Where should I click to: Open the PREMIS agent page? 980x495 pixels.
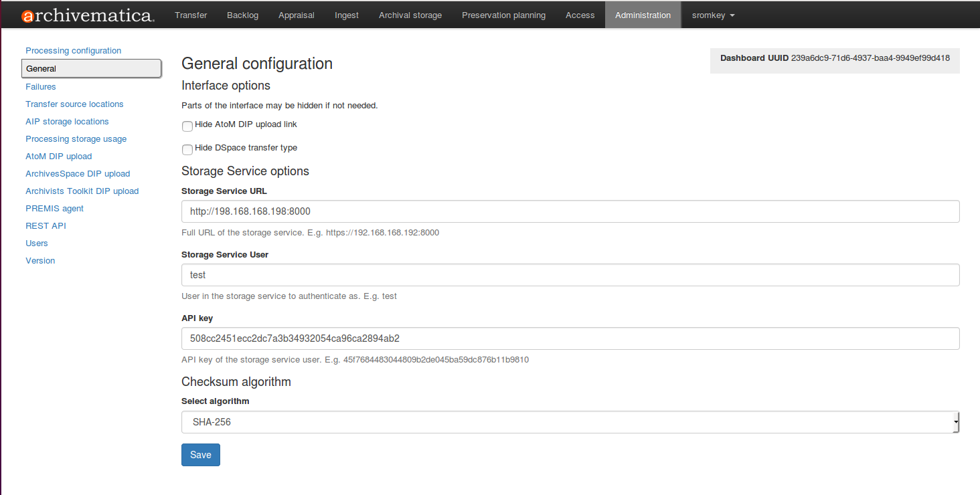point(54,209)
